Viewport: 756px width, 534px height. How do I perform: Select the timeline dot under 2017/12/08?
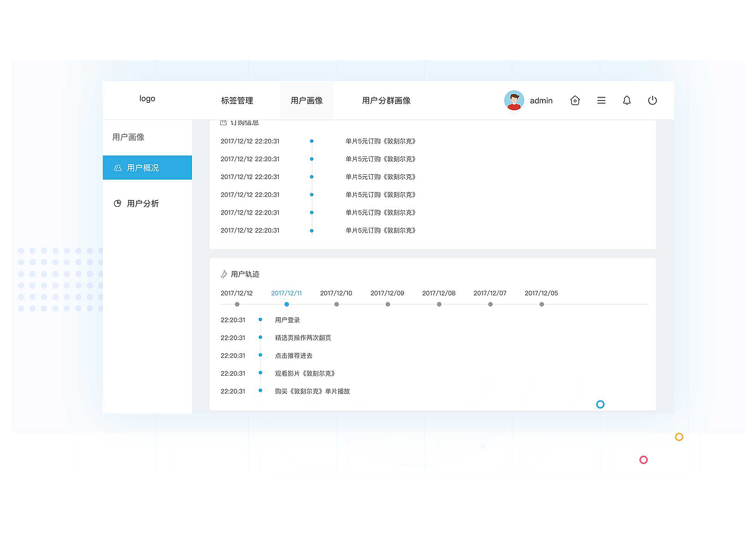(x=439, y=304)
